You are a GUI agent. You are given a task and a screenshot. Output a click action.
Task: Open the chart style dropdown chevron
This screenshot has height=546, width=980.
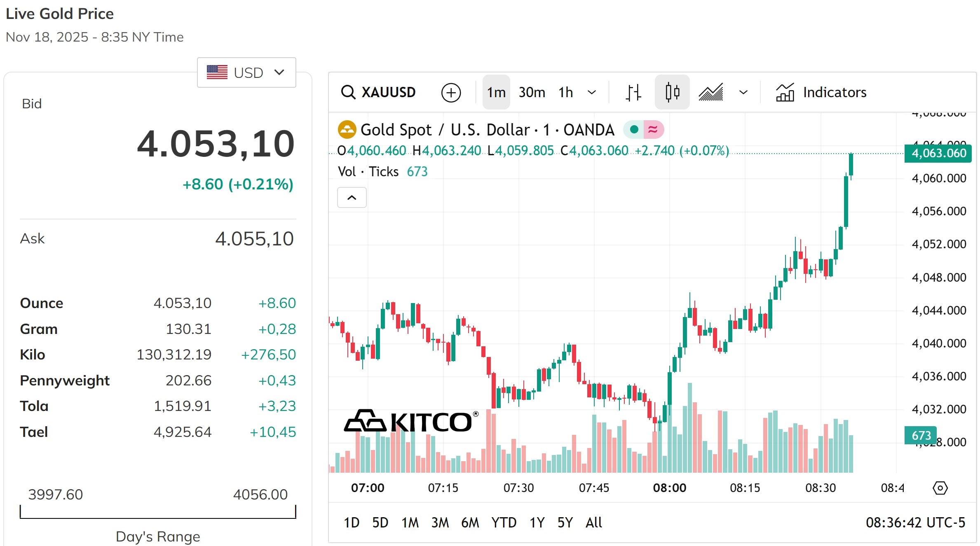[x=743, y=92]
